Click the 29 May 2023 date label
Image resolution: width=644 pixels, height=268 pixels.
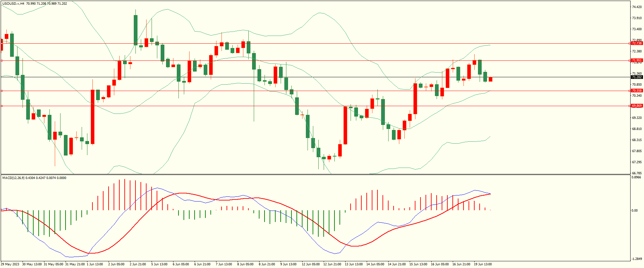(x=10, y=264)
